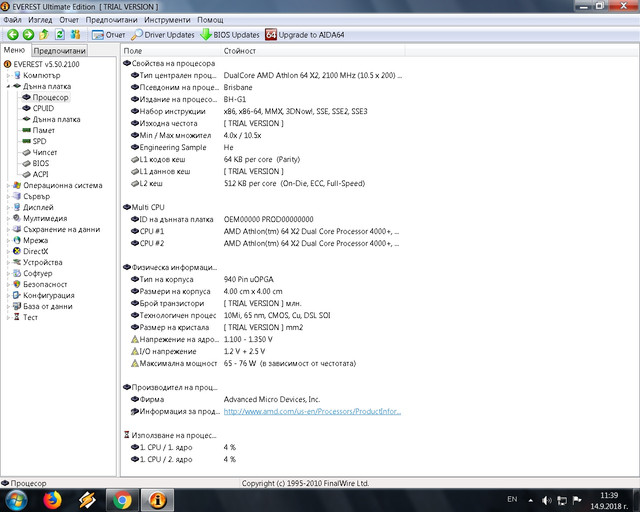This screenshot has width=640, height=512.
Task: Expand the Компютър tree node
Action: [8, 76]
